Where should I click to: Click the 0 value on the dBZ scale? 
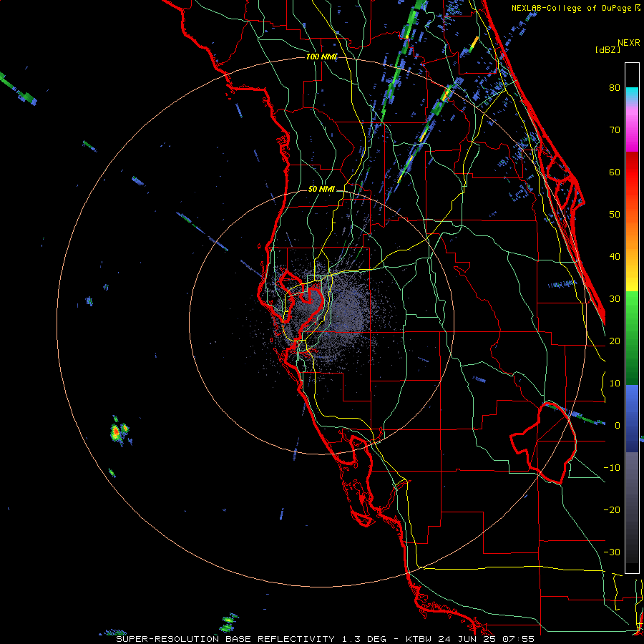pyautogui.click(x=618, y=426)
